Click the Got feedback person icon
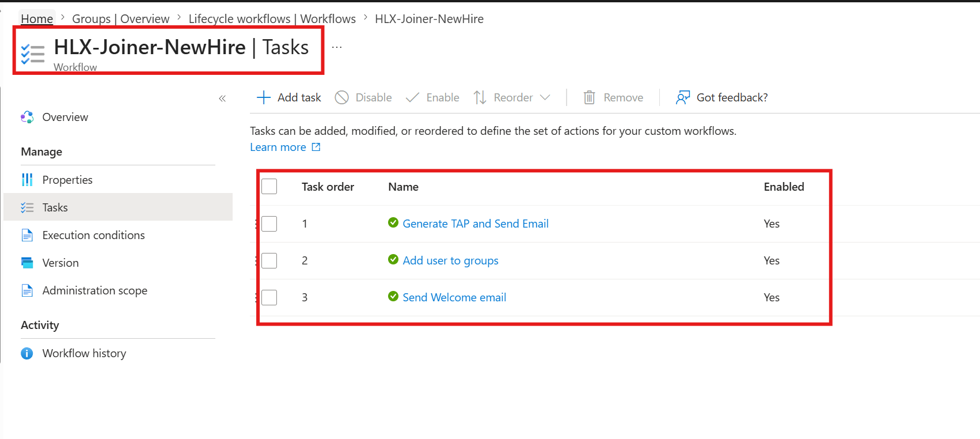Image resolution: width=980 pixels, height=439 pixels. 683,97
